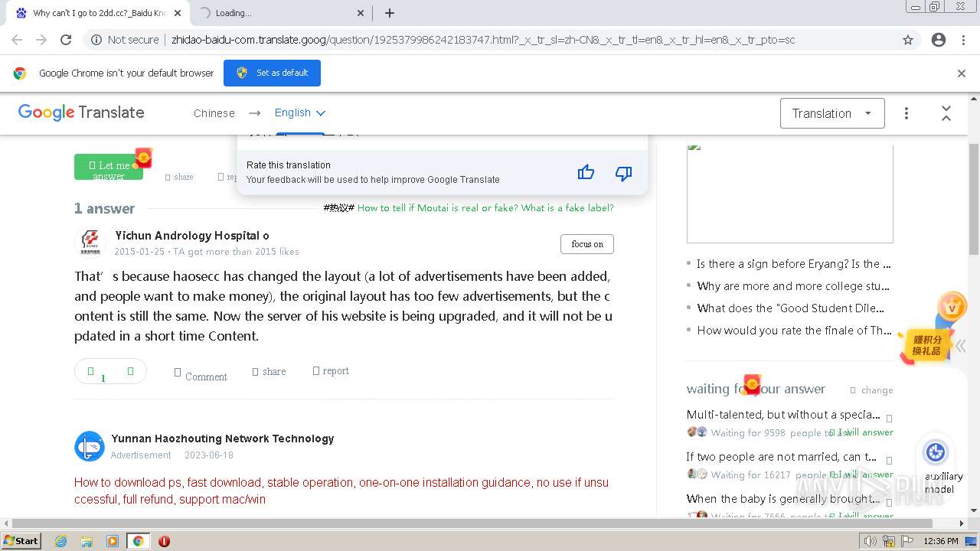Open If two people are not married question
The image size is (980, 551).
pyautogui.click(x=781, y=457)
